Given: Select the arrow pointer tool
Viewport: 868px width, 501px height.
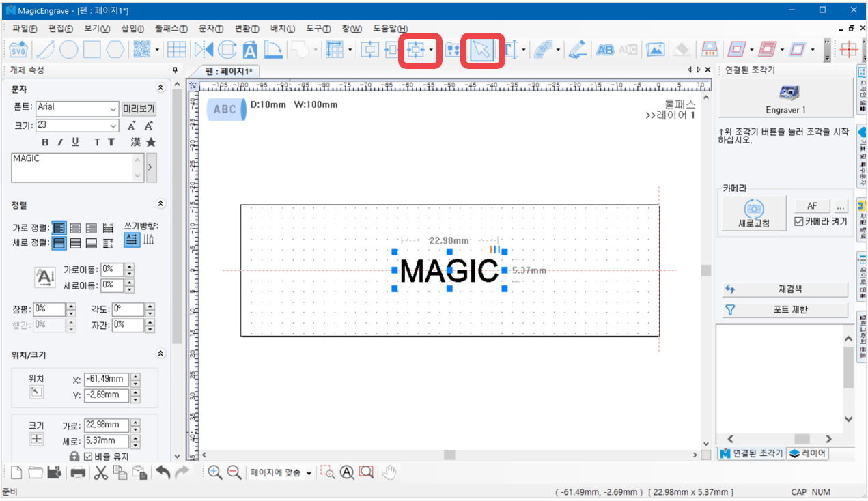Looking at the screenshot, I should coord(482,50).
